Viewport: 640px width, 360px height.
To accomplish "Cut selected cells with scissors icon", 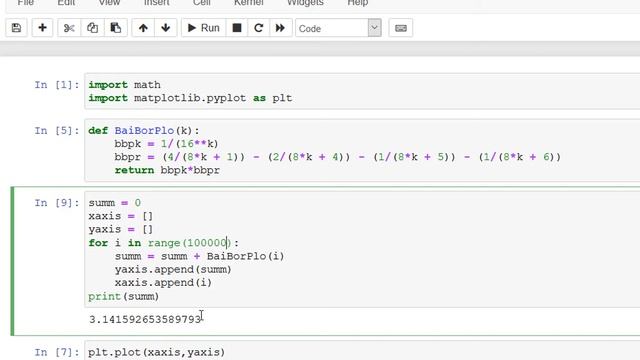I will click(69, 28).
